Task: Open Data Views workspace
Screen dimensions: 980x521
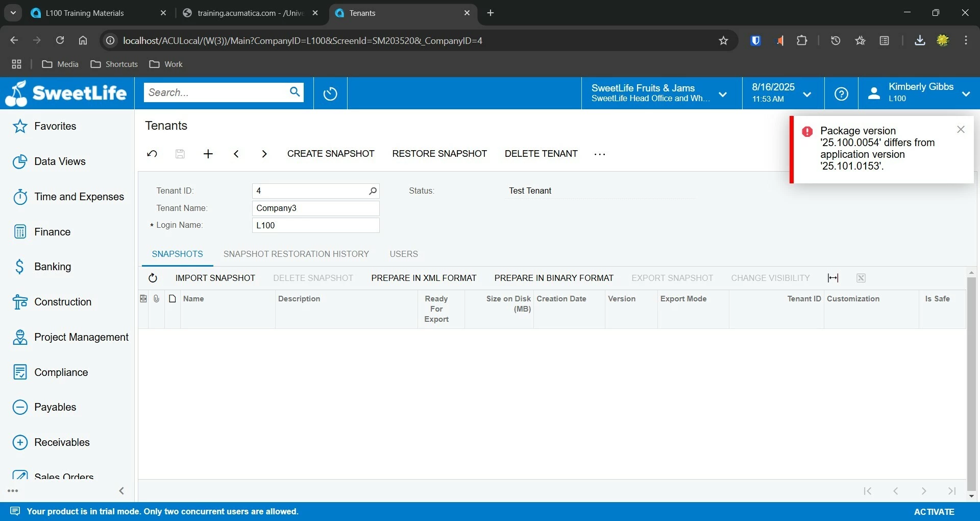Action: (x=49, y=161)
